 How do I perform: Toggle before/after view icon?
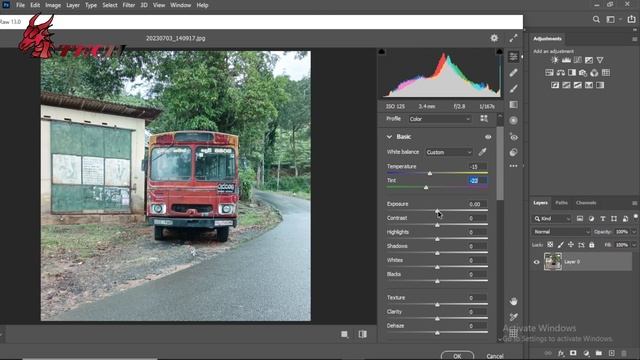tap(362, 334)
